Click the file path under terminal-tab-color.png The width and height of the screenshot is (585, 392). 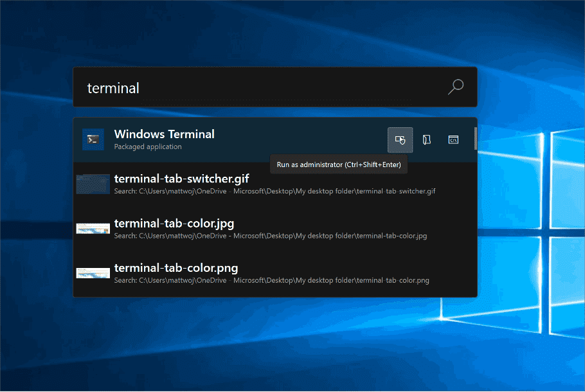tap(271, 280)
